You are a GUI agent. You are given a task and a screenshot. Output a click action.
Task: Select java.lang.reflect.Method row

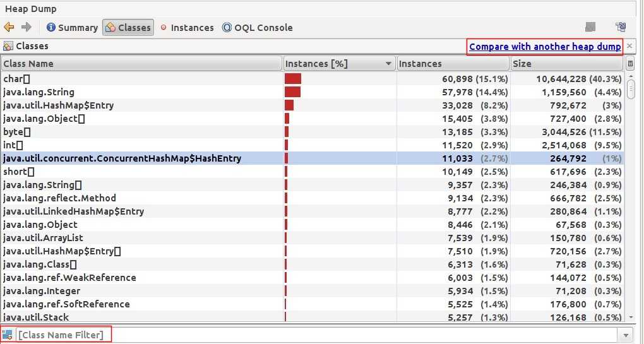(312, 198)
